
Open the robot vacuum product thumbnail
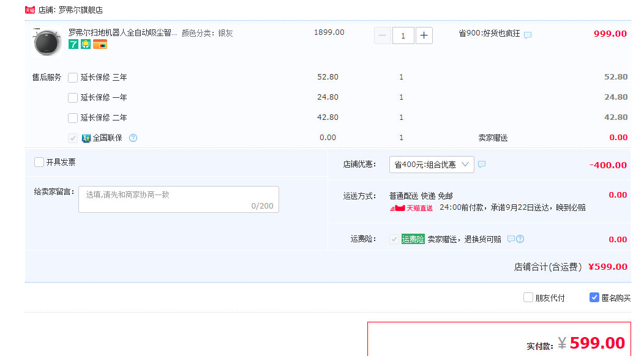[x=47, y=42]
